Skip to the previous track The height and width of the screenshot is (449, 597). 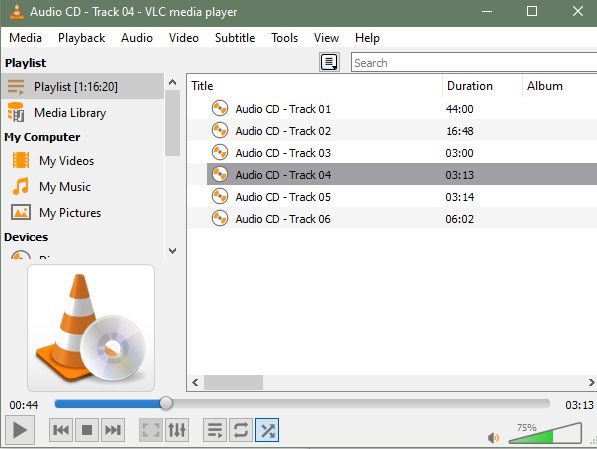(x=61, y=430)
